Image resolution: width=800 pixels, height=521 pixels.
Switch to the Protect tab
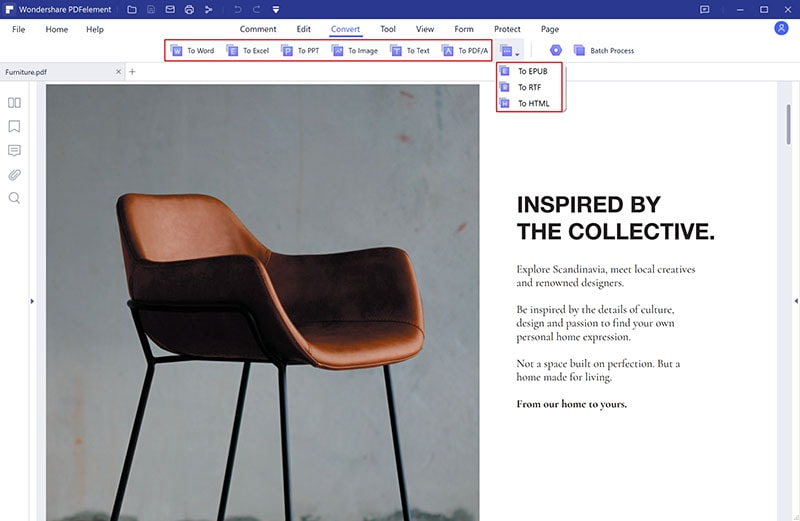[507, 29]
